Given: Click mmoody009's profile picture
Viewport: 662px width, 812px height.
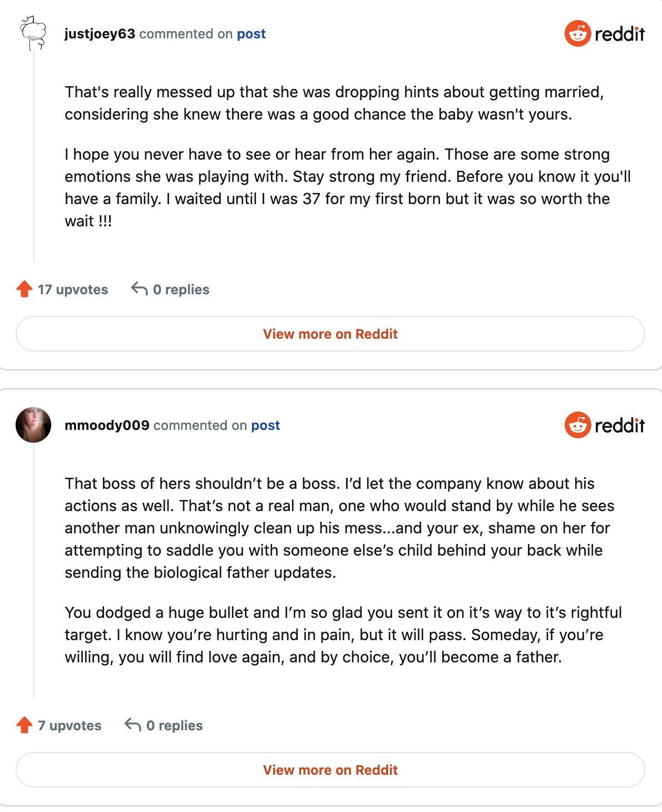Looking at the screenshot, I should [33, 425].
